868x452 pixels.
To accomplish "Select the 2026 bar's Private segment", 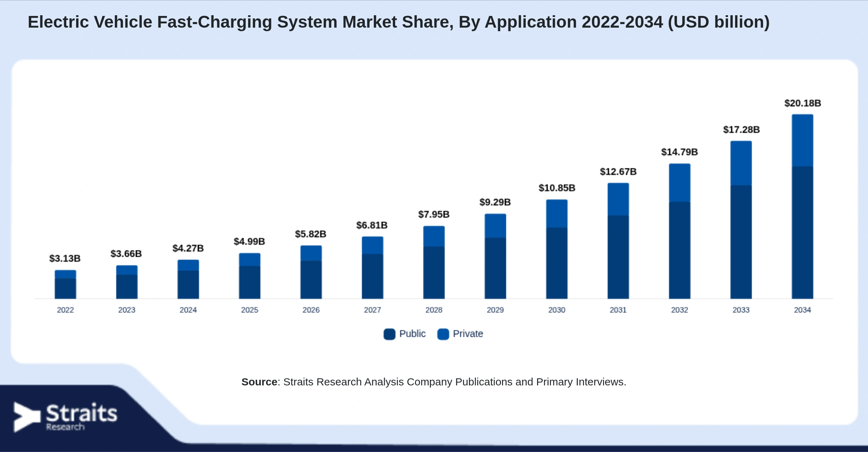I will point(311,253).
